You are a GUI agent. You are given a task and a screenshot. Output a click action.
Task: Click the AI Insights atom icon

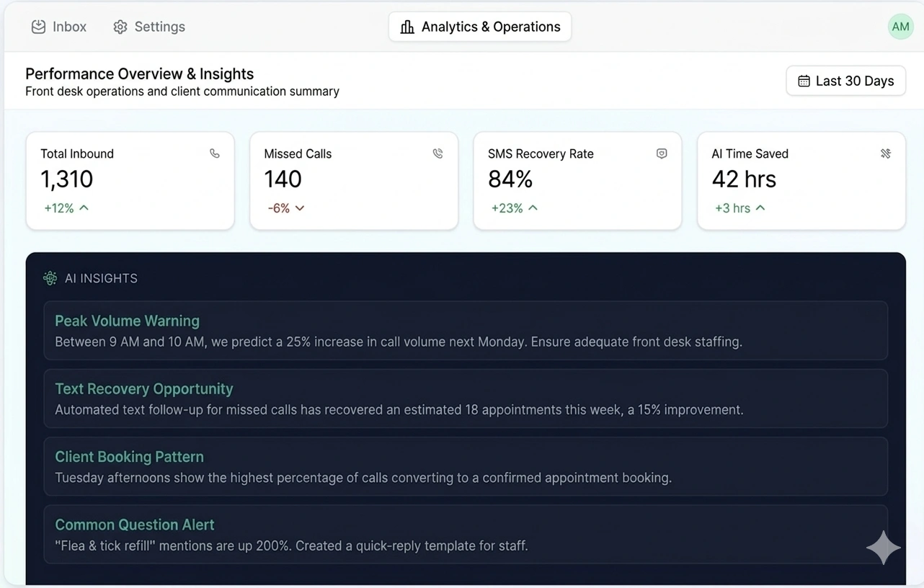click(50, 278)
